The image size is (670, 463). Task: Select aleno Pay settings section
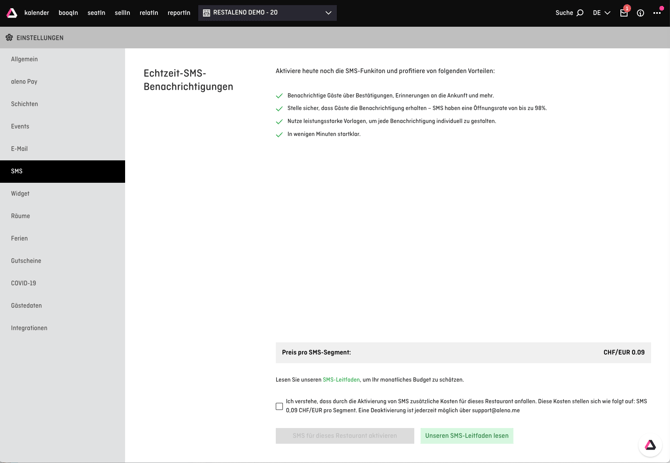coord(62,82)
